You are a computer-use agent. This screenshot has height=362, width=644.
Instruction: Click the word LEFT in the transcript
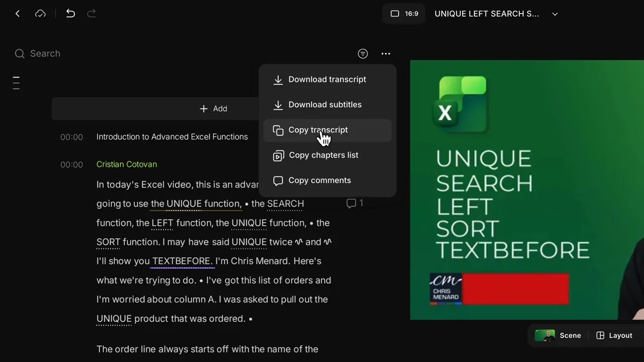tap(162, 223)
